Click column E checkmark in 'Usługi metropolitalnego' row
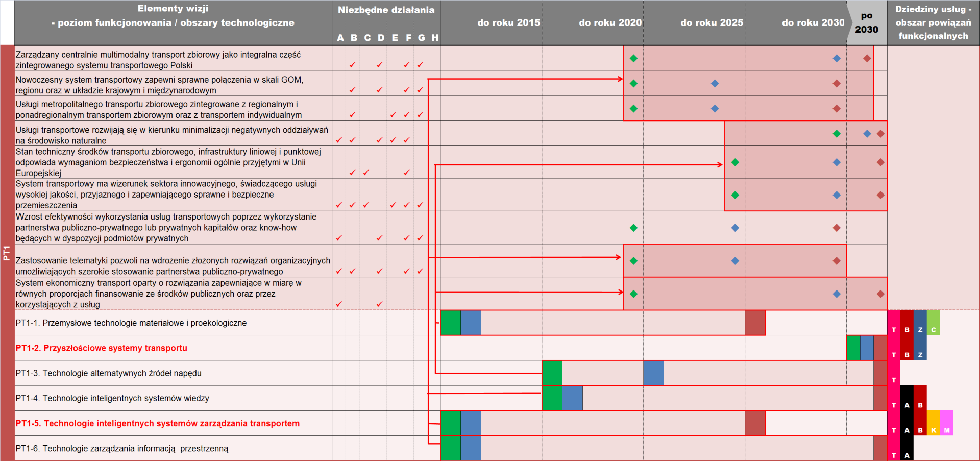 pos(393,115)
